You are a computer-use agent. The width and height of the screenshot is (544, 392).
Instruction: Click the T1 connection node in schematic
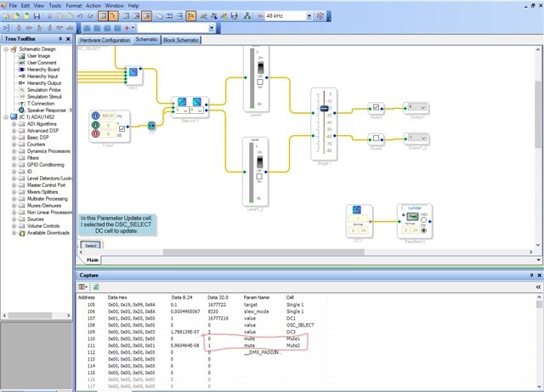click(151, 125)
